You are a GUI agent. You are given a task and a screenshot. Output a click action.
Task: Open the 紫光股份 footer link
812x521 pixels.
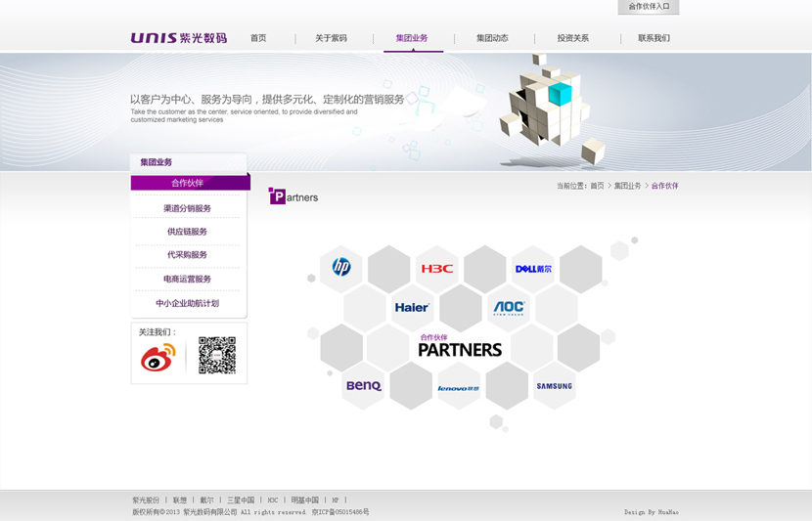pyautogui.click(x=146, y=499)
